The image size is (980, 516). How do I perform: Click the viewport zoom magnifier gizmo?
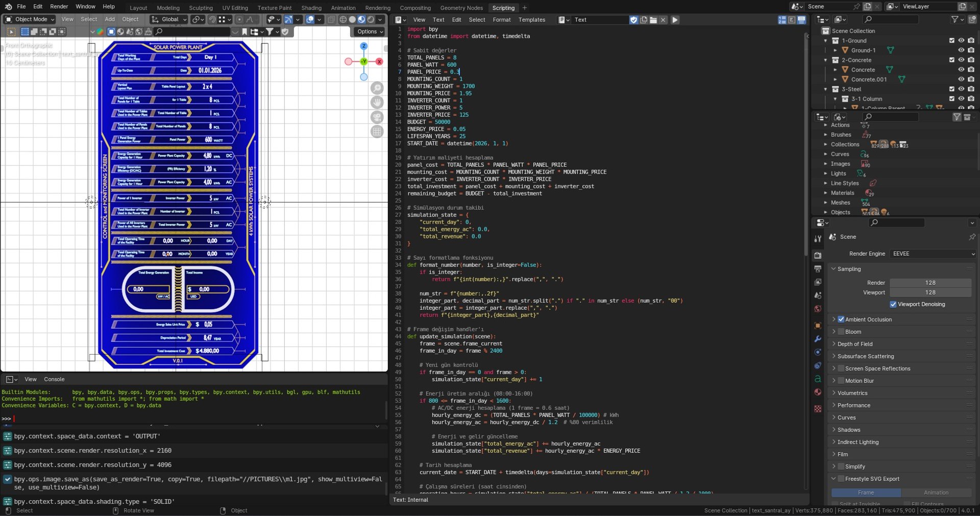pyautogui.click(x=377, y=88)
